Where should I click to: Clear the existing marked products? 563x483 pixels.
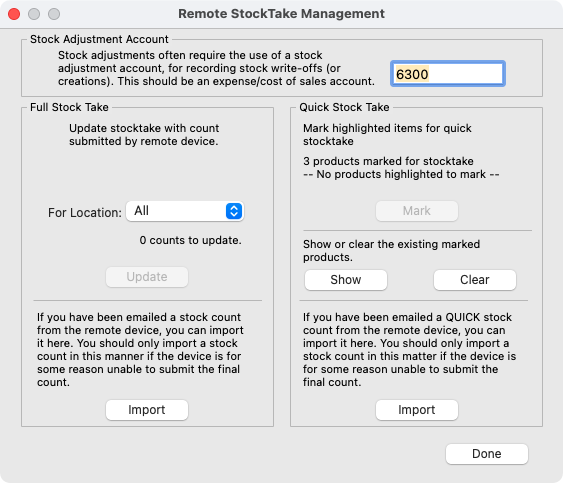click(475, 280)
